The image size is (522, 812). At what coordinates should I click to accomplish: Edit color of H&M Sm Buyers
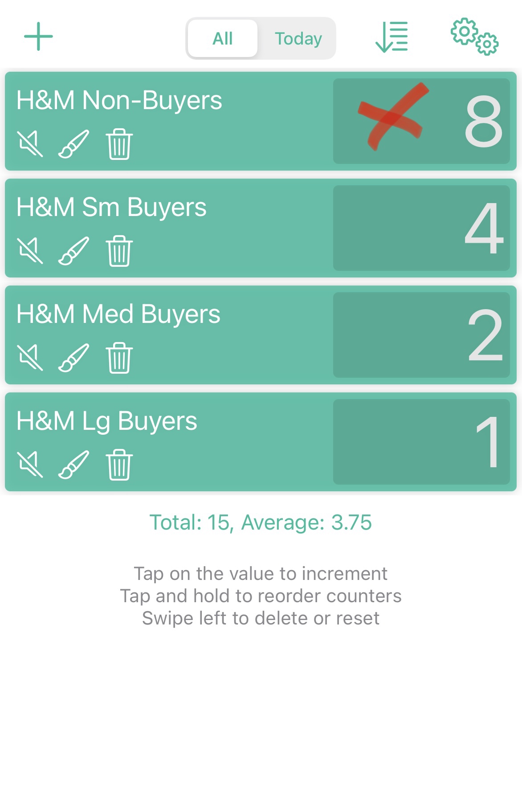73,251
